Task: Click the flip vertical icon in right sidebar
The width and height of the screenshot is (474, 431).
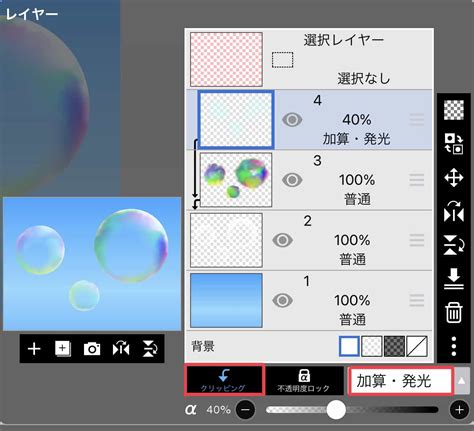Action: click(454, 245)
